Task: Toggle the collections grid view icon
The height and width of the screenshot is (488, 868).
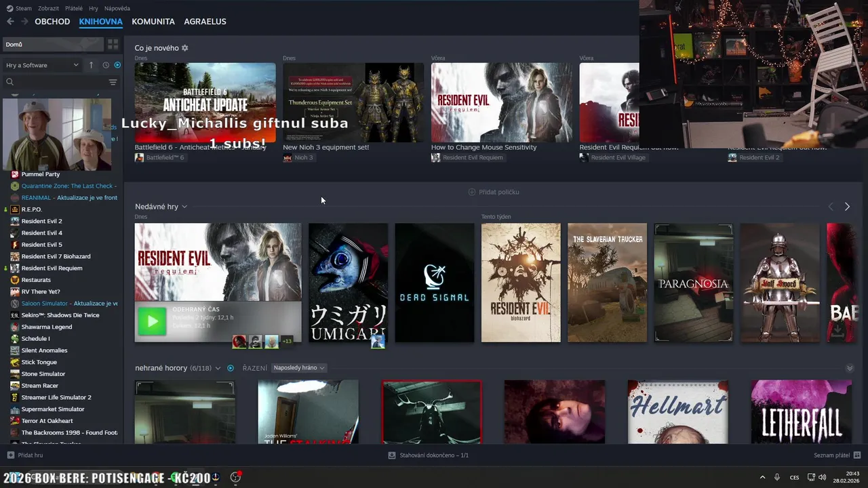Action: click(x=113, y=45)
